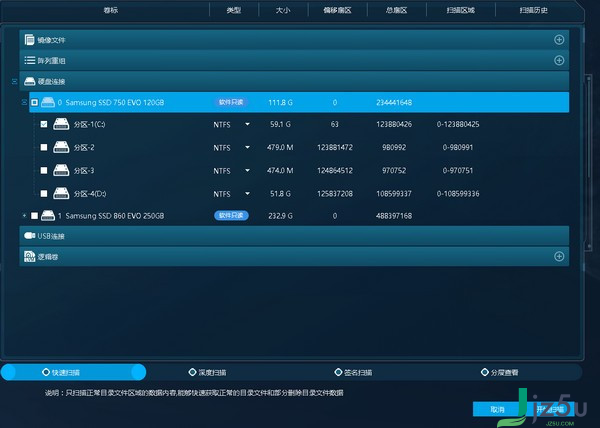The width and height of the screenshot is (600, 428).
Task: Expand the Samsung SSD 860 EVO tree node
Action: [24, 216]
